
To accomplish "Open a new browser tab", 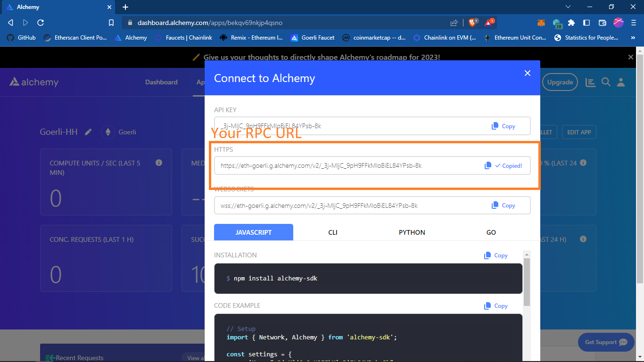I will point(125,7).
